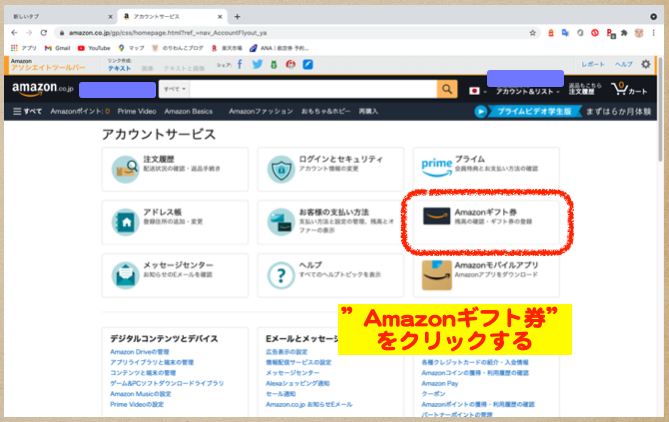This screenshot has width=669, height=422.
Task: Click the Amazon search input field
Action: [x=313, y=89]
